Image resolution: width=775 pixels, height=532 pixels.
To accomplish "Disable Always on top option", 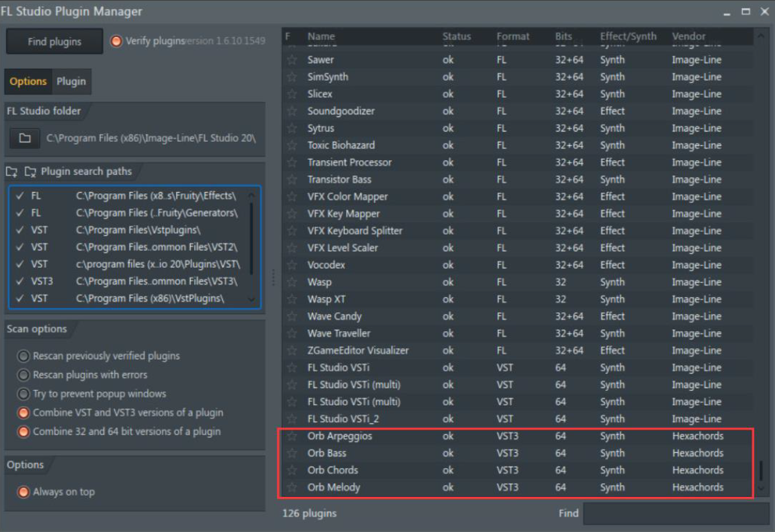I will point(24,492).
